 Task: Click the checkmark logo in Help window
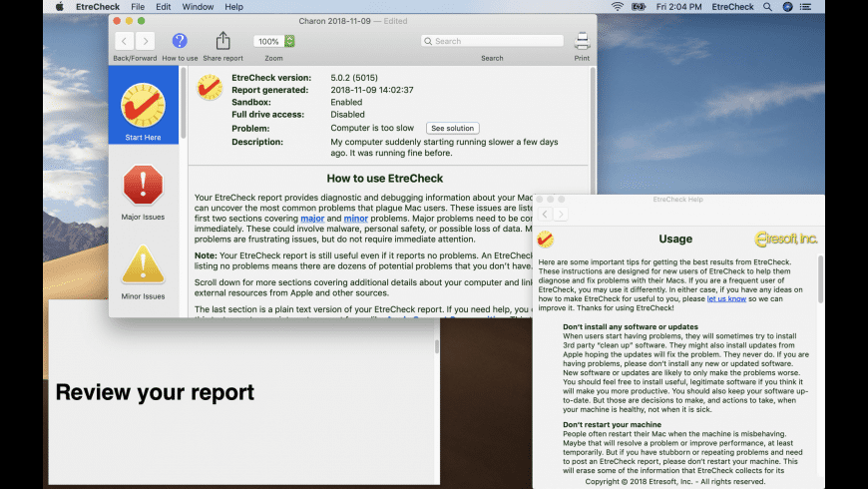[546, 239]
